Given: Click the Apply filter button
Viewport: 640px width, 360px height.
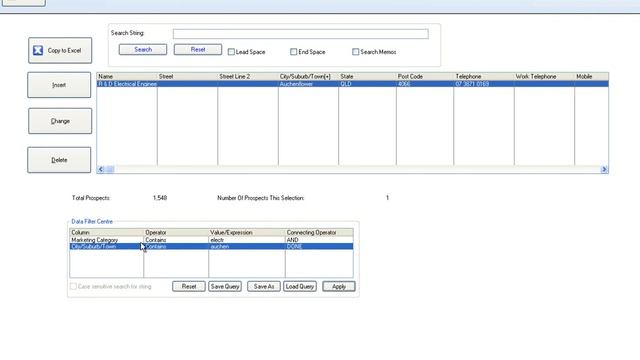Looking at the screenshot, I should tap(339, 287).
